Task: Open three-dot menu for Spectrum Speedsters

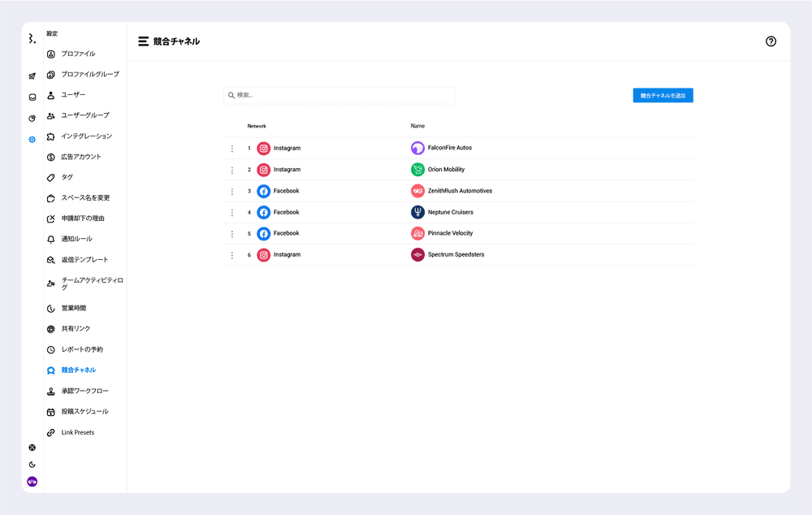Action: pyautogui.click(x=232, y=255)
